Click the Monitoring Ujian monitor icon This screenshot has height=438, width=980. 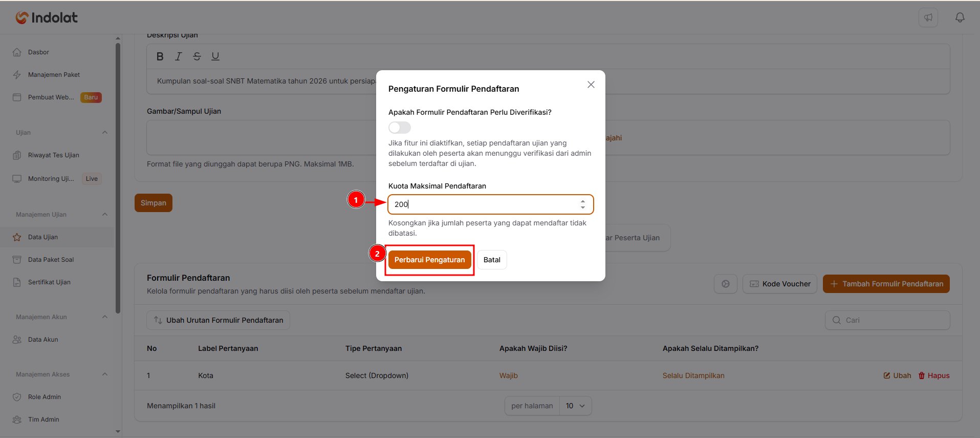coord(17,179)
